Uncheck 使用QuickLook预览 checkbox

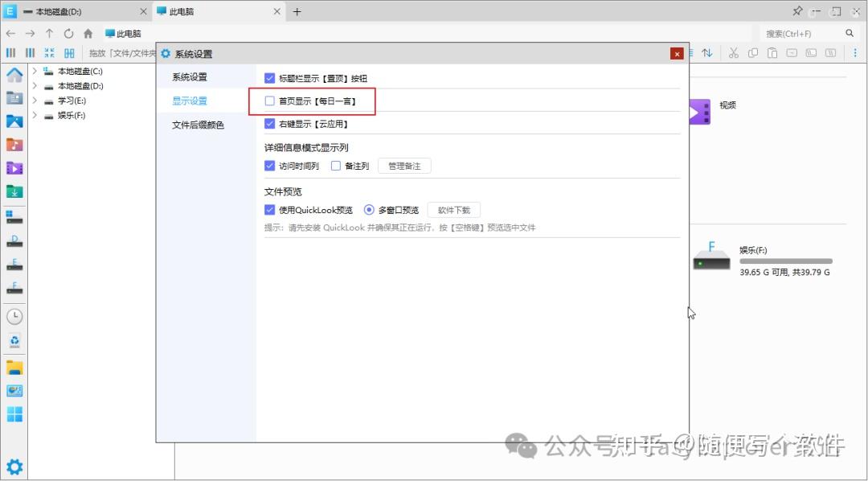click(269, 210)
